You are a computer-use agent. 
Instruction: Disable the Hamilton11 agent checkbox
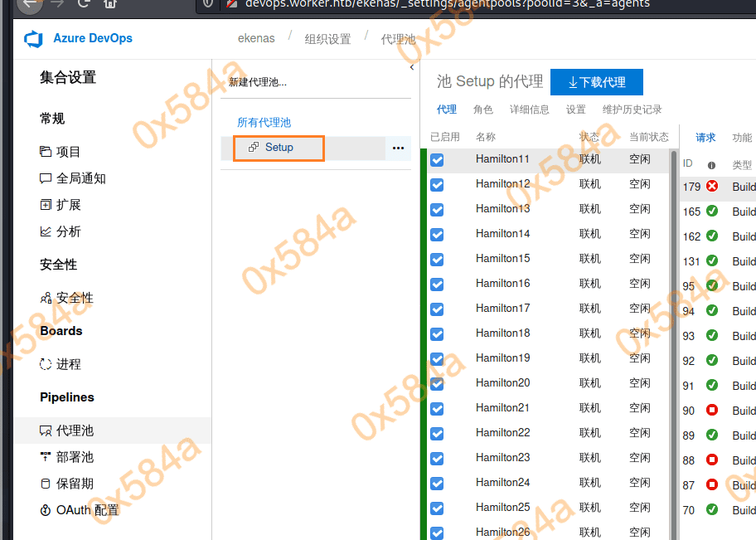click(437, 160)
